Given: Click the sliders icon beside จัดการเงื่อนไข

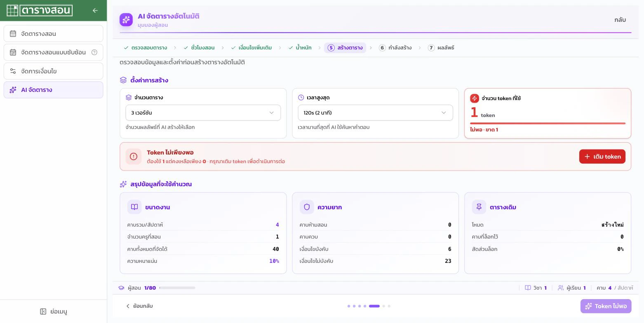Looking at the screenshot, I should tap(13, 71).
